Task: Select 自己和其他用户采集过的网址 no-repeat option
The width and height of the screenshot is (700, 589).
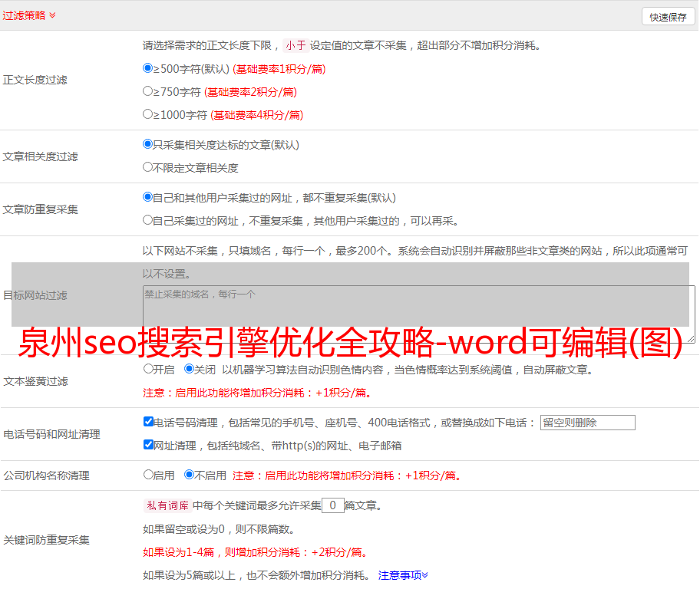Action: [x=148, y=197]
